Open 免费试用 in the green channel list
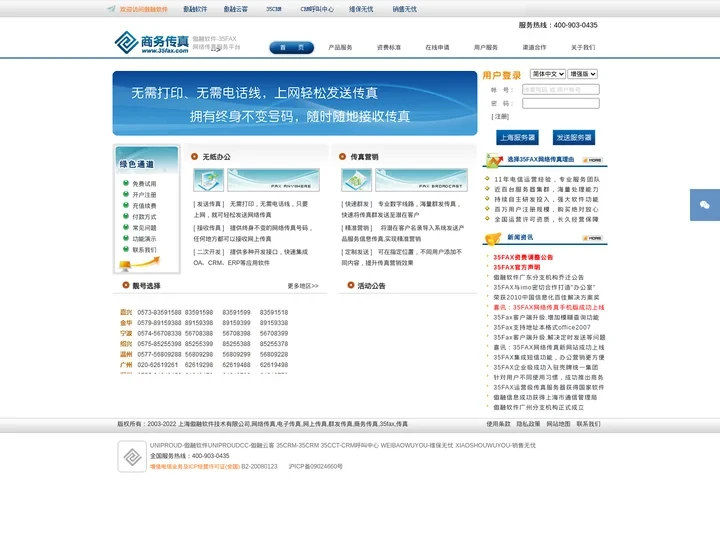Image resolution: width=720 pixels, height=540 pixels. [144, 184]
